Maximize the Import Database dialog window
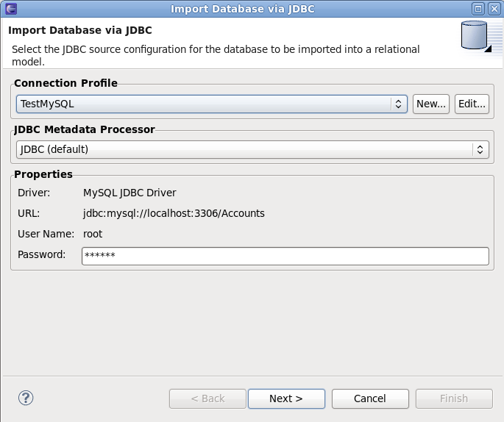504x422 pixels. point(478,9)
